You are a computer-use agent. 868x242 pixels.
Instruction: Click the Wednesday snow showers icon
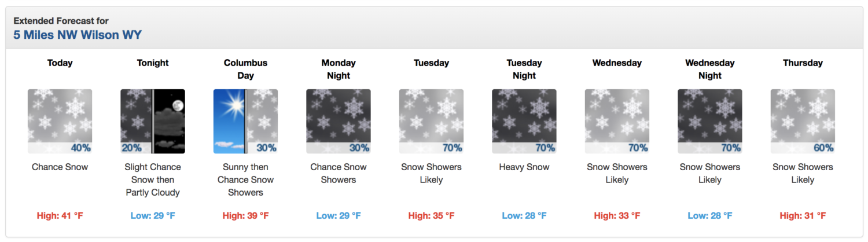[617, 121]
